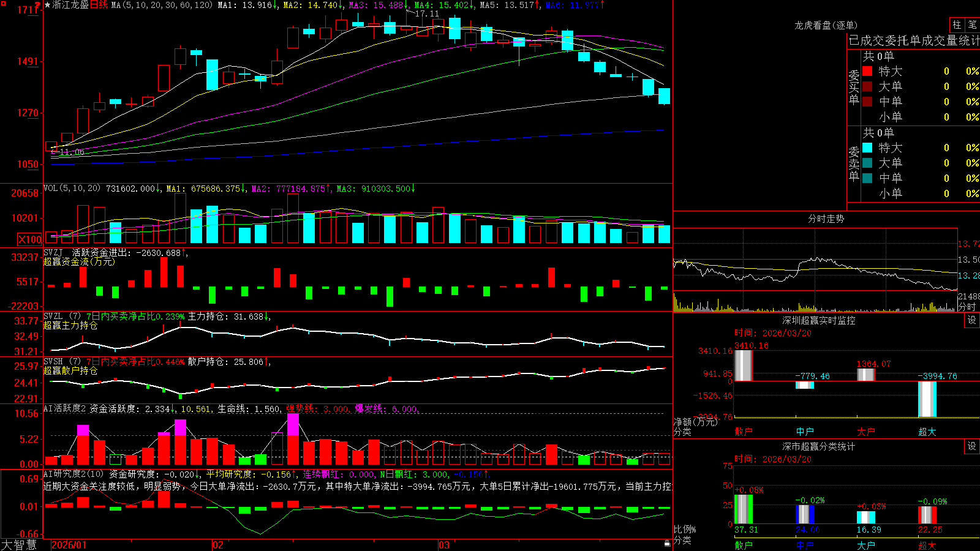This screenshot has width=980, height=551.
Task: Click the SVZJ indicator label
Action: coord(53,252)
